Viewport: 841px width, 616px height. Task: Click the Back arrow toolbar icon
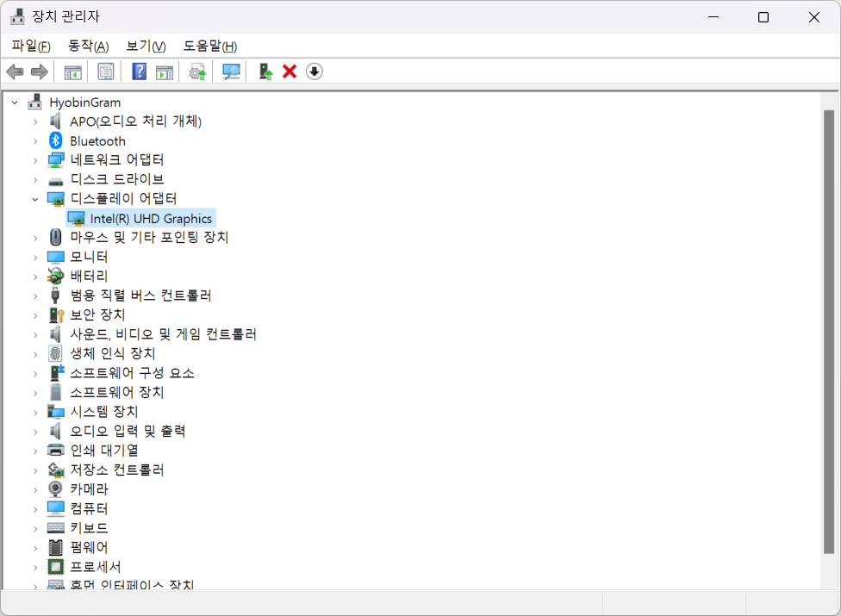pos(15,72)
